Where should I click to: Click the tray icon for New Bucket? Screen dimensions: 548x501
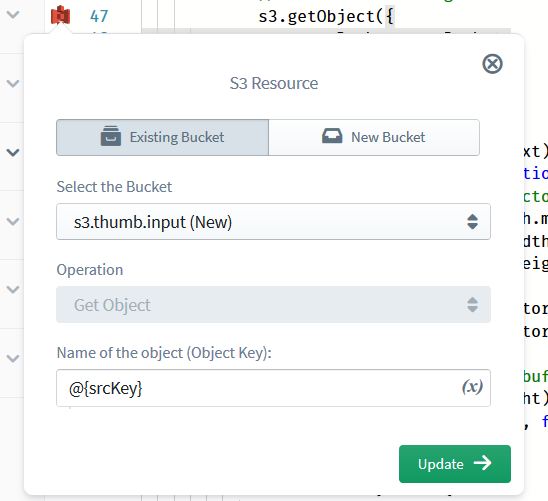coord(332,136)
